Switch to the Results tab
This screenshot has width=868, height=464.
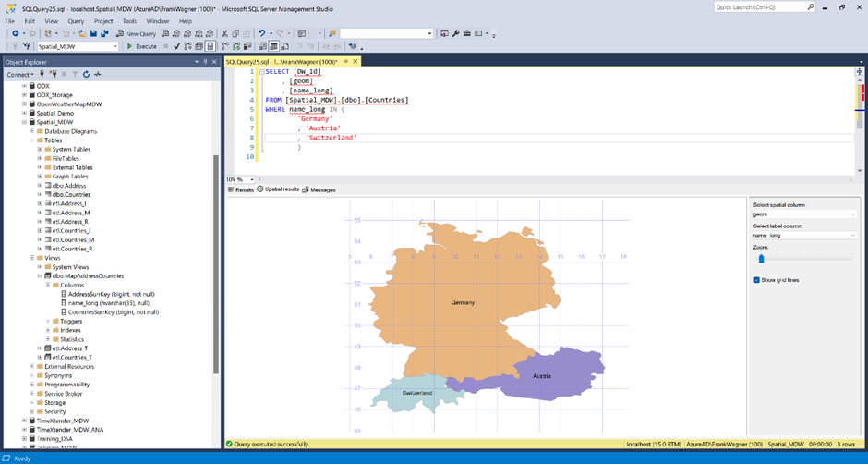[x=241, y=189]
